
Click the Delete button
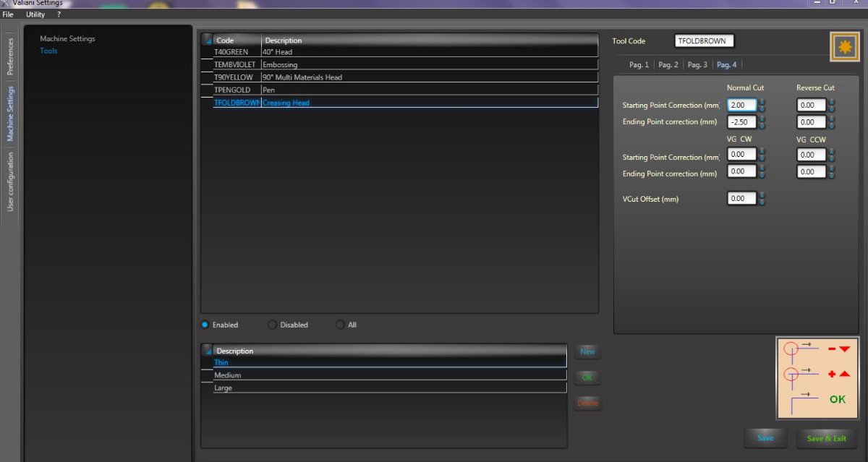[587, 403]
